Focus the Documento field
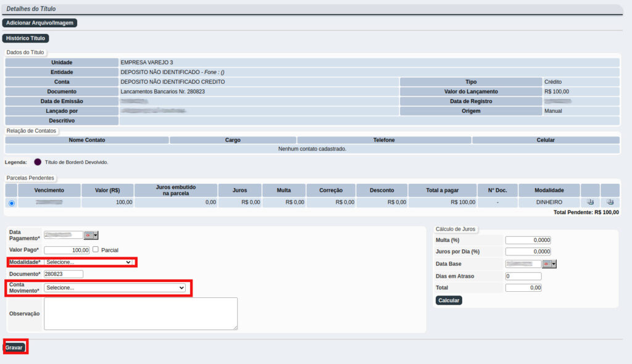Screen dimensions: 632x364 63,274
